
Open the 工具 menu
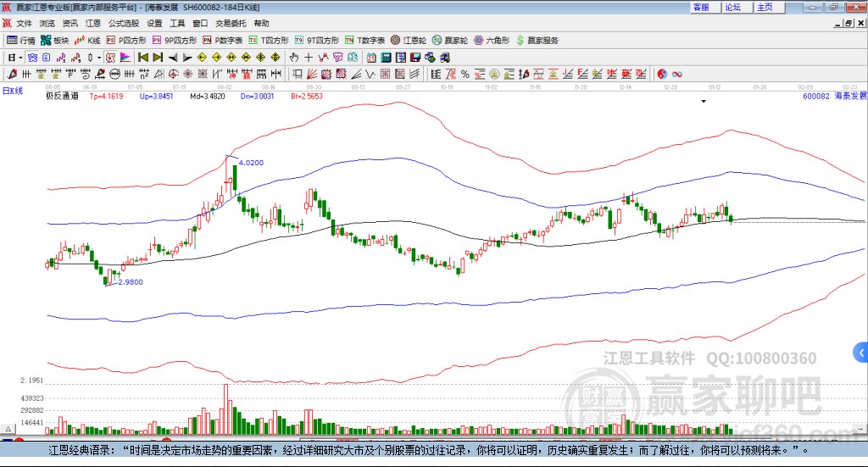click(177, 23)
